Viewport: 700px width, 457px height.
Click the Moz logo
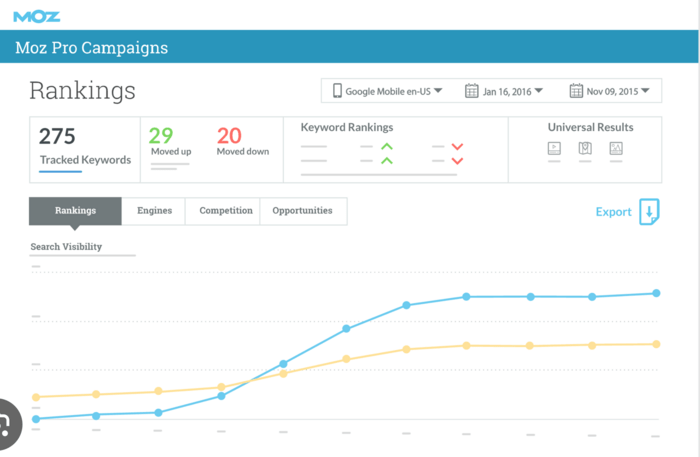coord(37,17)
